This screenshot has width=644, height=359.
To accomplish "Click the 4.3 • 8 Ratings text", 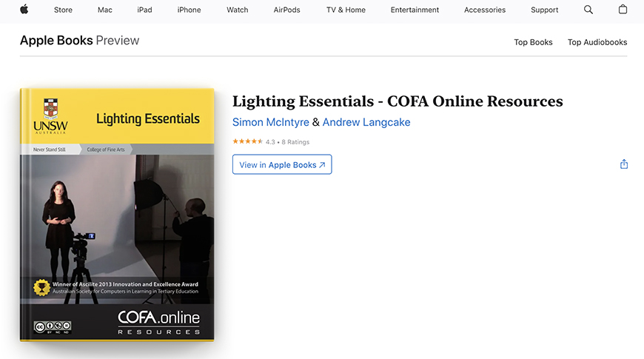I will tap(287, 142).
